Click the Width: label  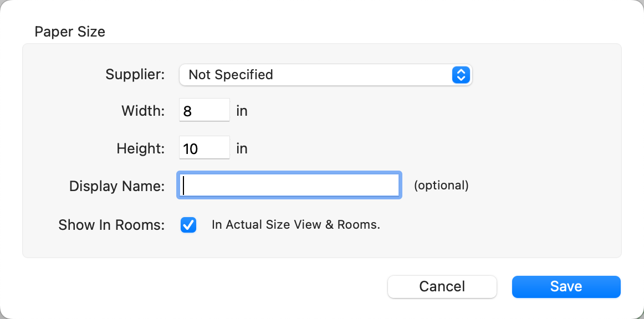pyautogui.click(x=143, y=111)
